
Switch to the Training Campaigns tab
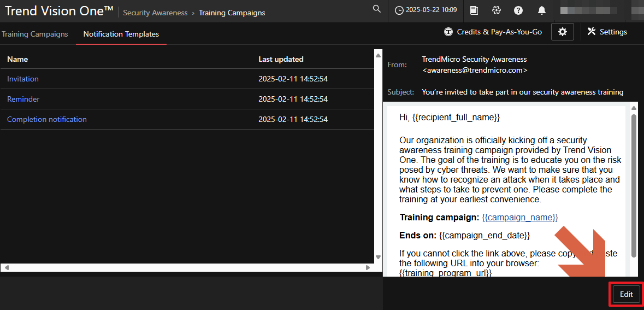coord(35,34)
